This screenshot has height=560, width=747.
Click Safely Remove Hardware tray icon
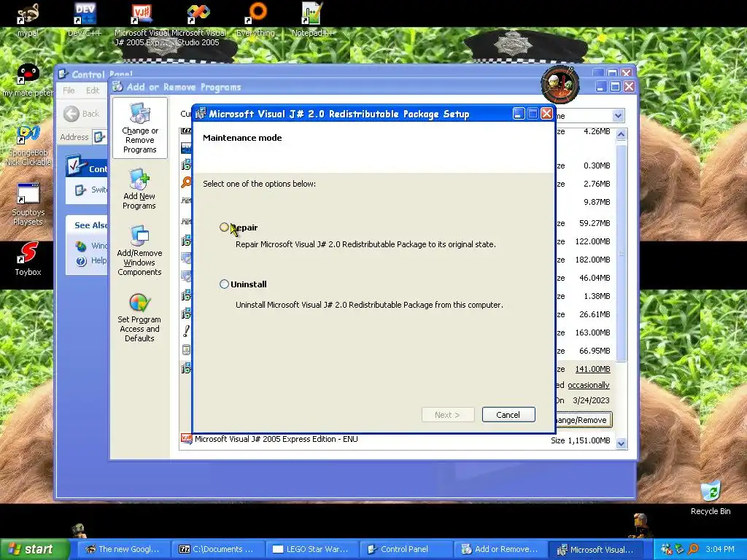680,549
